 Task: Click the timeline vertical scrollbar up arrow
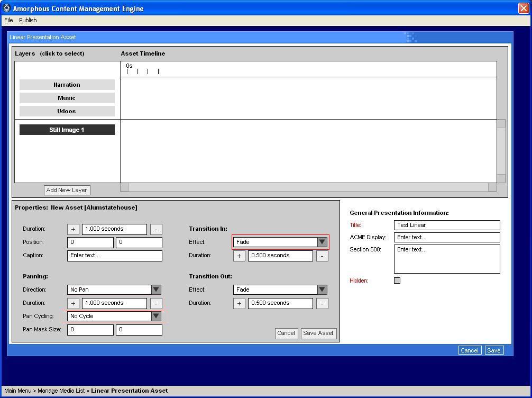(x=501, y=124)
